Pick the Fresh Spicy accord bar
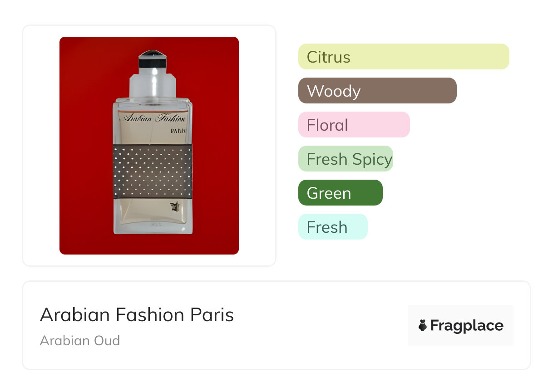 345,159
